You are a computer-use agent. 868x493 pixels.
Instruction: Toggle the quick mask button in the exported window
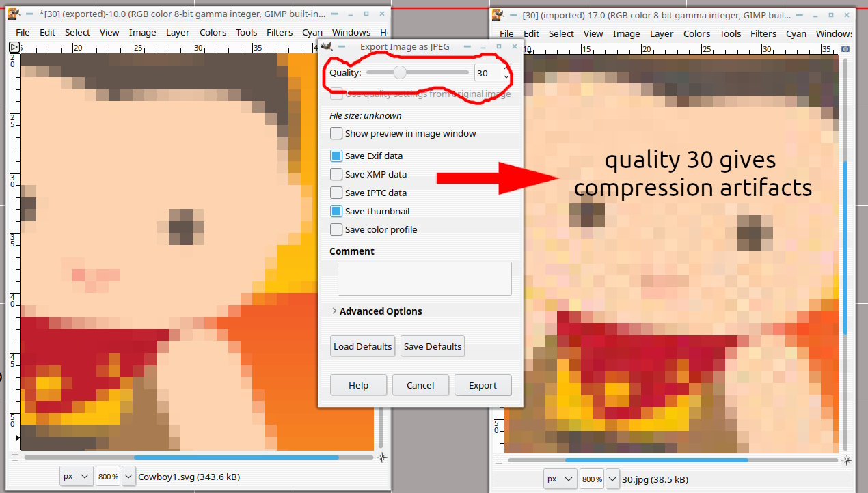15,457
